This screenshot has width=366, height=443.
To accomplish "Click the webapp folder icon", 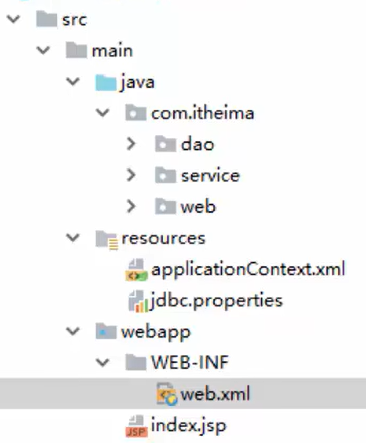I will point(106,331).
